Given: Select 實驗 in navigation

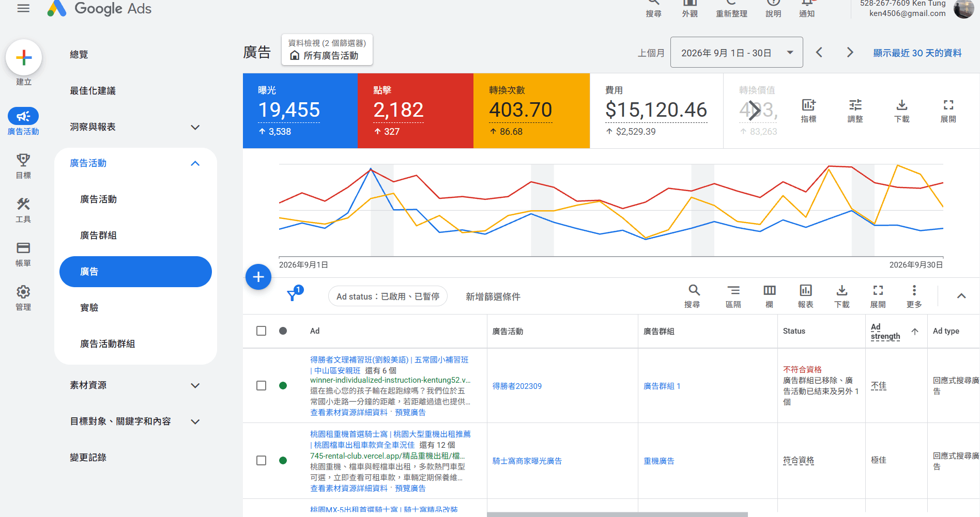Looking at the screenshot, I should (89, 308).
